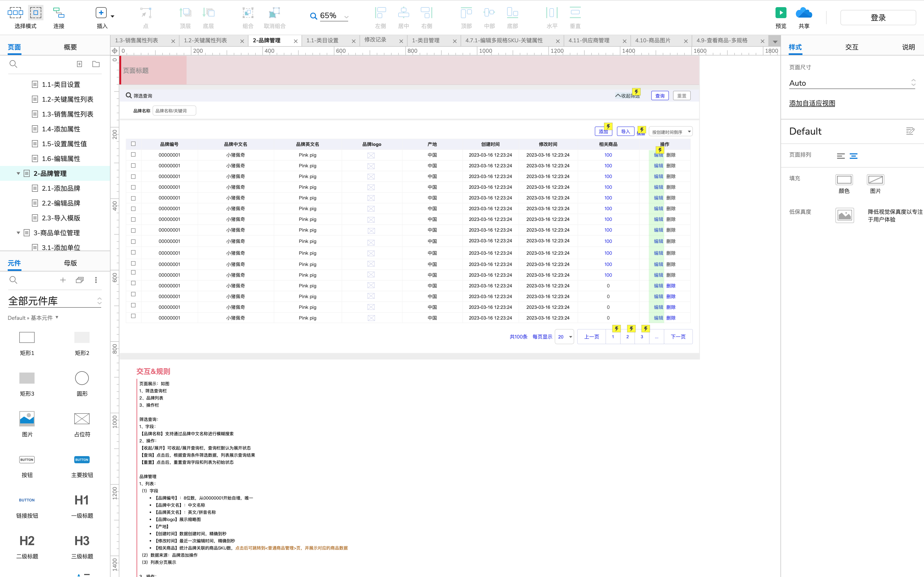Click the 重置 (Reset) button
The width and height of the screenshot is (924, 577).
coord(682,96)
